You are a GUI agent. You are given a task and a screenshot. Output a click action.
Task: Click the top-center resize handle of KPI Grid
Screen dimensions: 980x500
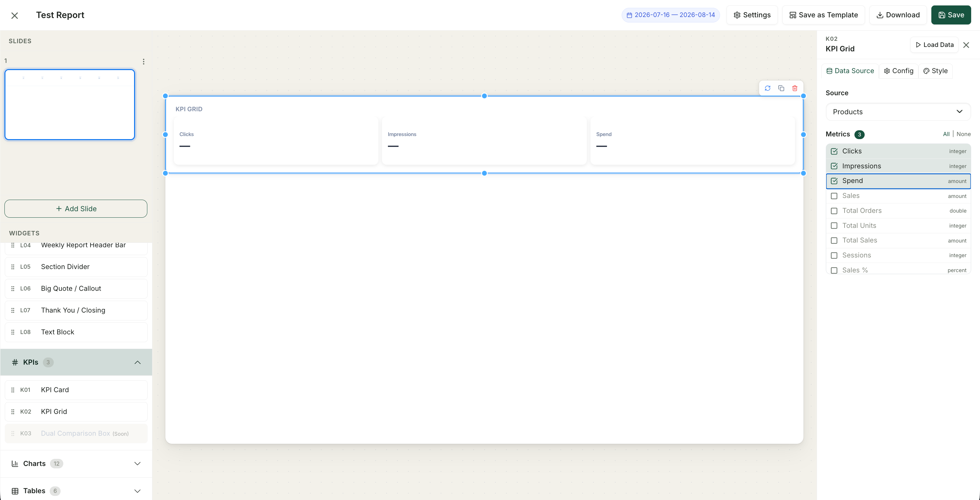pyautogui.click(x=484, y=96)
